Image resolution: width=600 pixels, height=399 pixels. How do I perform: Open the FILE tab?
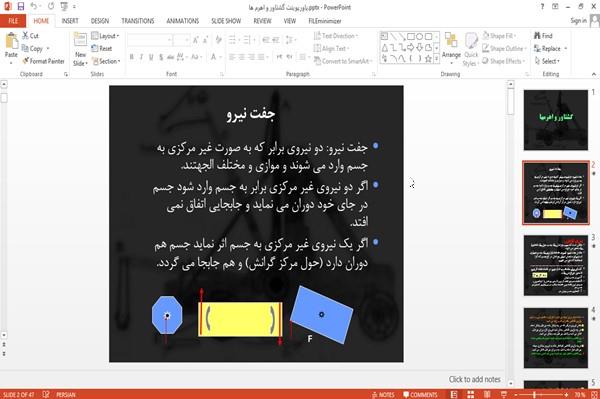coord(13,21)
